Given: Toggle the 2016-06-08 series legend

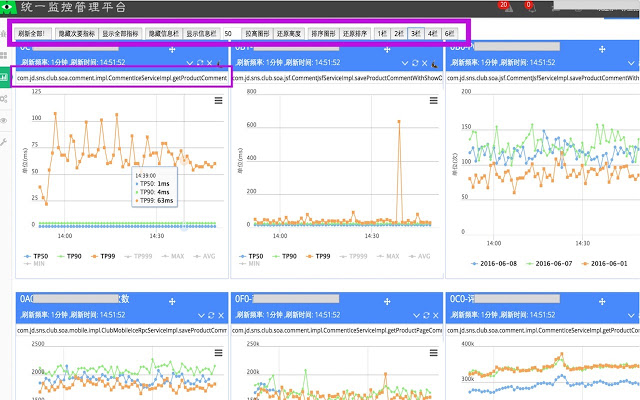Looking at the screenshot, I should [x=494, y=264].
